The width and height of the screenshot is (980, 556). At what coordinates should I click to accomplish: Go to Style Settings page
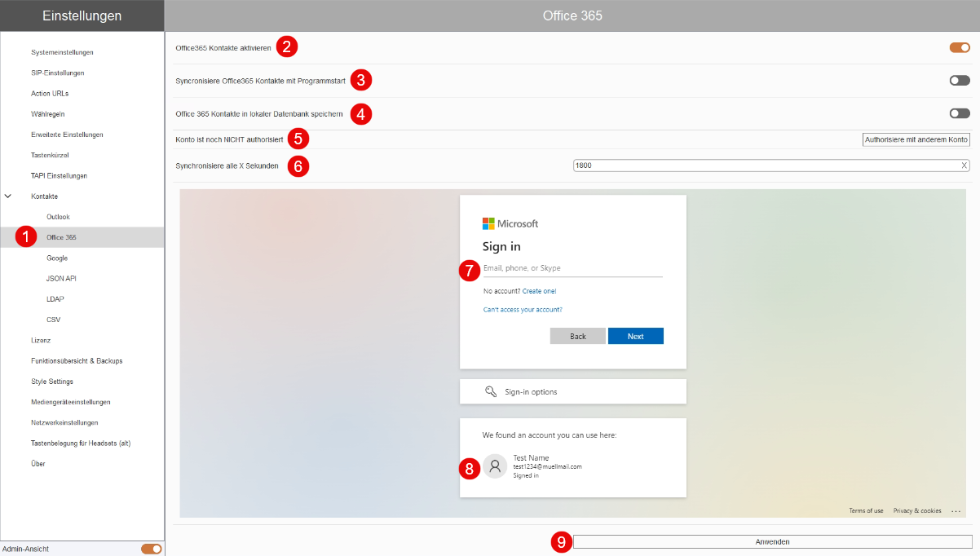tap(52, 382)
